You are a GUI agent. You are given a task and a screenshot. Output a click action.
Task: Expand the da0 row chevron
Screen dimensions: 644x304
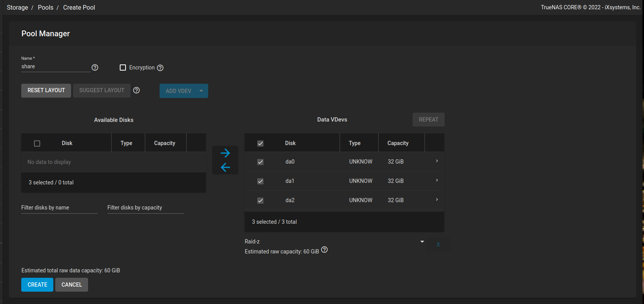click(x=437, y=161)
